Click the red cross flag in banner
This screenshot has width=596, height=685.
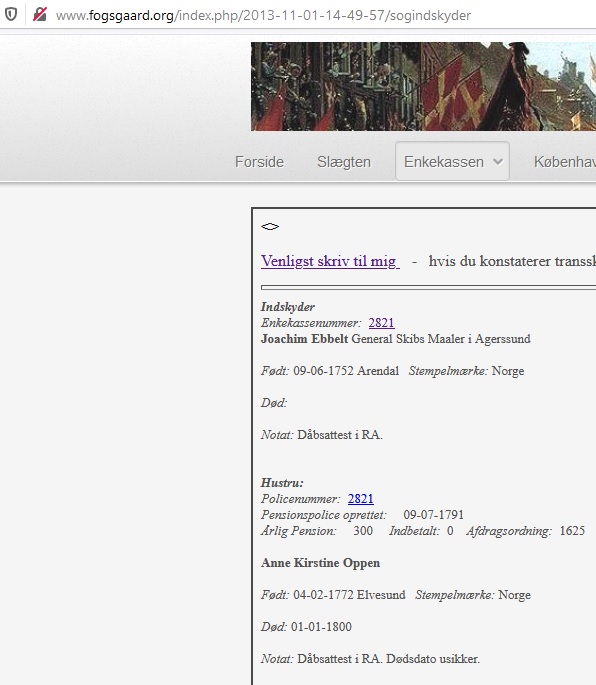(454, 98)
